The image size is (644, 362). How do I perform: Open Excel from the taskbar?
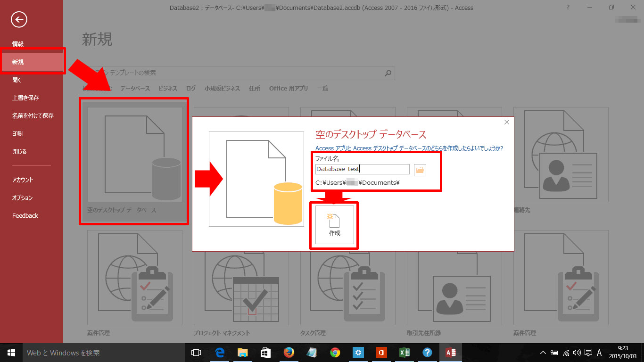(404, 353)
